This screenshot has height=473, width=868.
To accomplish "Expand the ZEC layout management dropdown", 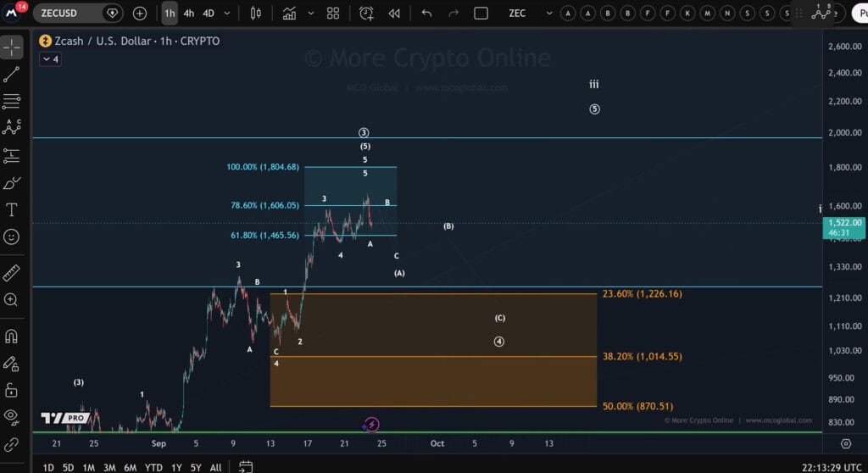I will point(549,14).
